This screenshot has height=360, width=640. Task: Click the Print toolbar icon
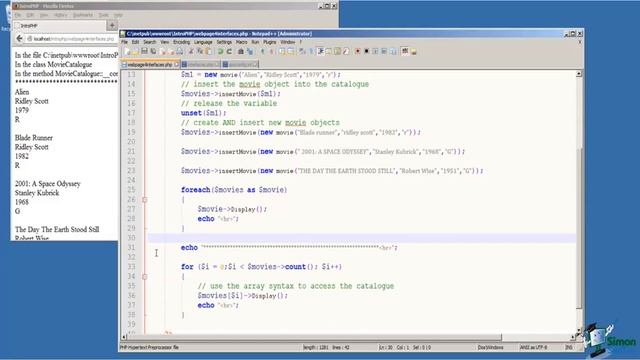click(x=180, y=51)
